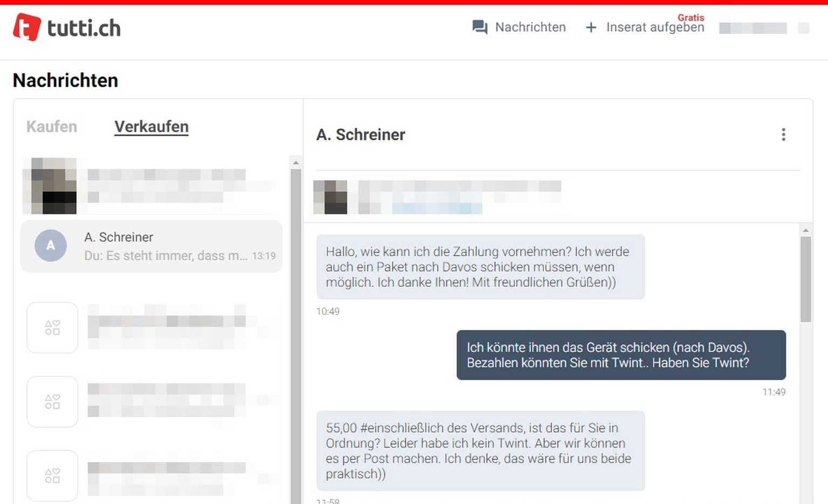Open the three-dot menu for A. Schreiner
This screenshot has height=504, width=828.
pos(783,135)
